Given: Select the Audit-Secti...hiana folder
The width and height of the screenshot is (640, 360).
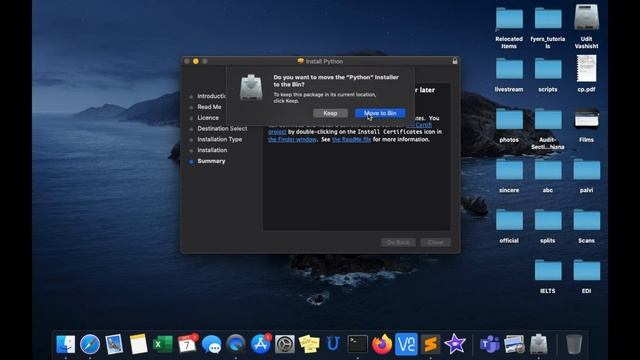Looking at the screenshot, I should click(548, 119).
